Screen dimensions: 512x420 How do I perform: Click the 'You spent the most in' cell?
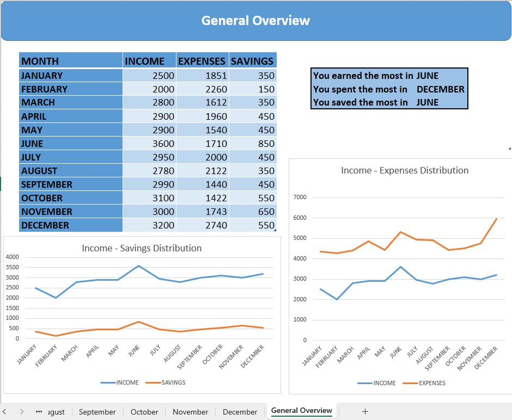click(361, 89)
